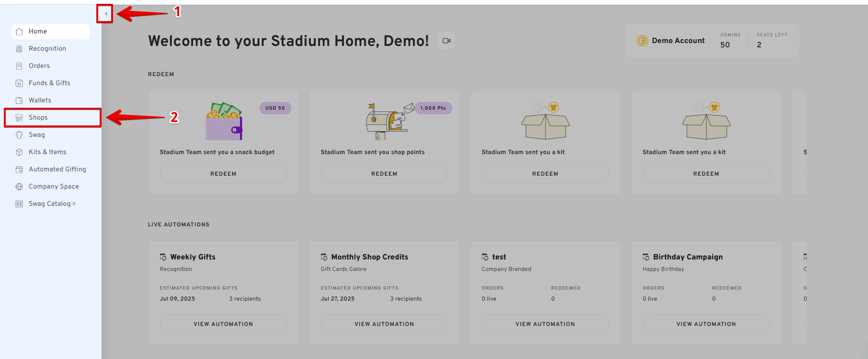Click the Orders icon in sidebar
The height and width of the screenshot is (359, 868).
tap(19, 66)
